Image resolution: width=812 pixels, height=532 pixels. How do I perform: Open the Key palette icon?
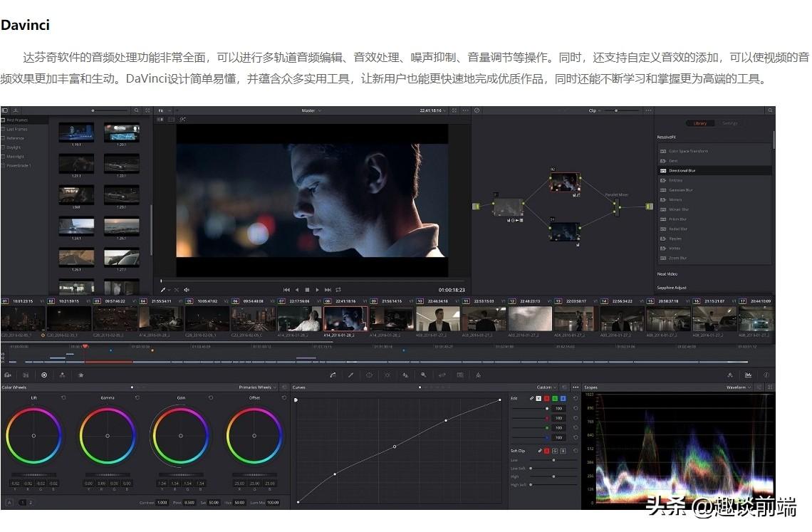coord(424,375)
